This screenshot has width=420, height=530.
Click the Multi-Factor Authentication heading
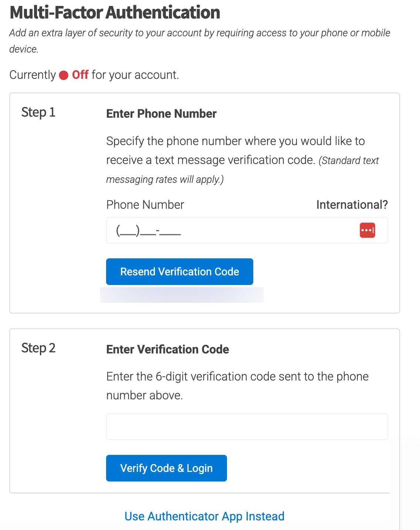click(115, 12)
